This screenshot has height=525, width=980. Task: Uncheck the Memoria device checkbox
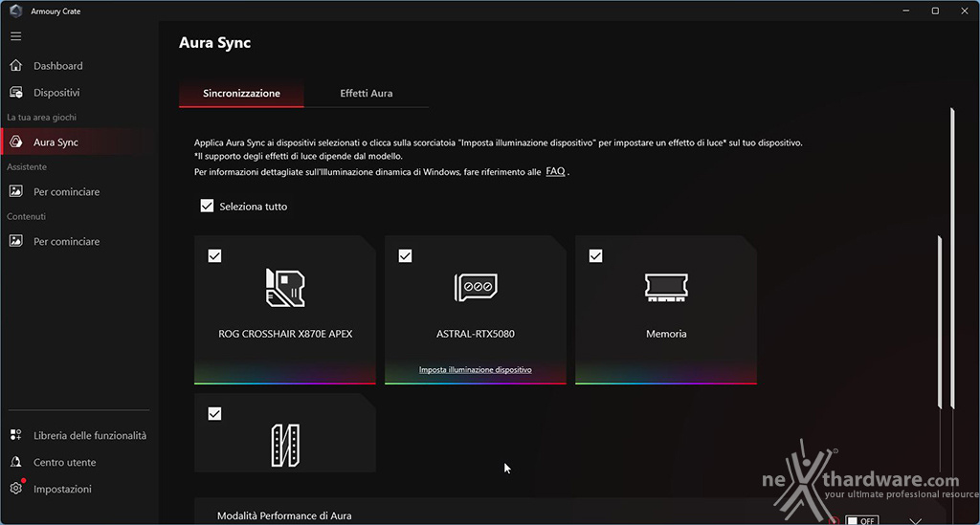click(595, 256)
